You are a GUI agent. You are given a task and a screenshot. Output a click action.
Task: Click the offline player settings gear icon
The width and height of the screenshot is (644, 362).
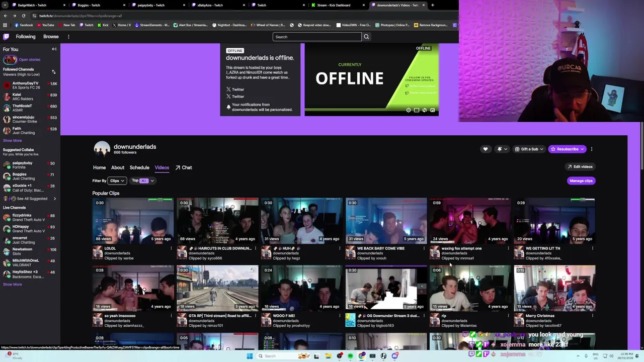pyautogui.click(x=409, y=110)
